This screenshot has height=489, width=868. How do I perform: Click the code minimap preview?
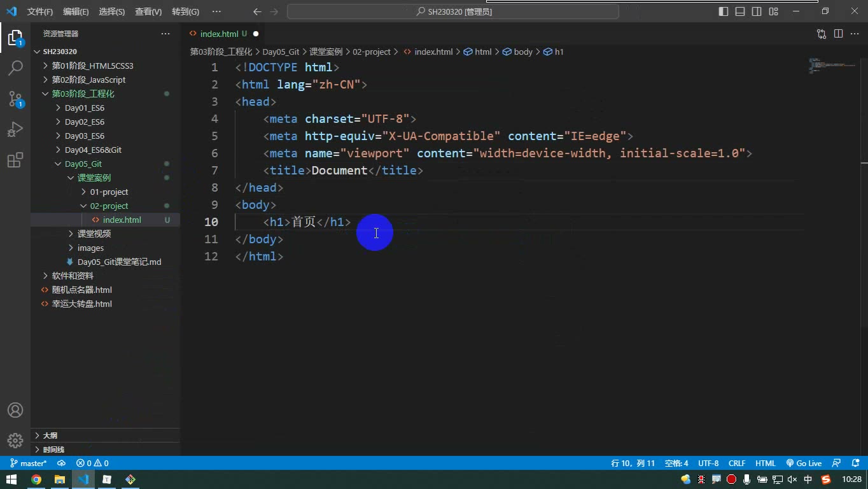pyautogui.click(x=834, y=66)
